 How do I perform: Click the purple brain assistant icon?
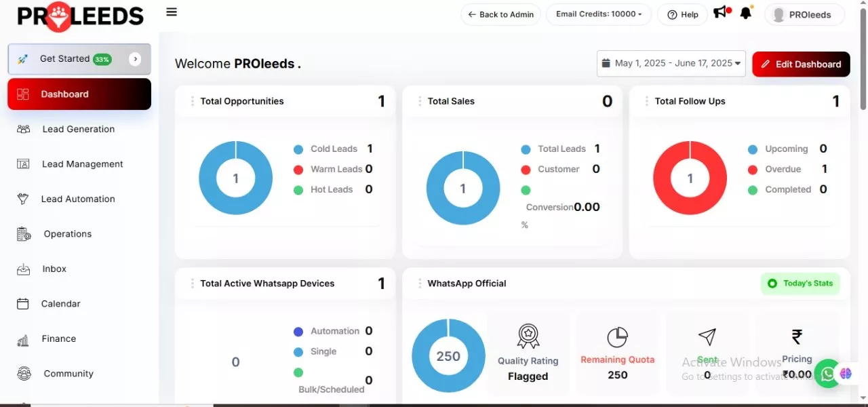[x=846, y=373]
